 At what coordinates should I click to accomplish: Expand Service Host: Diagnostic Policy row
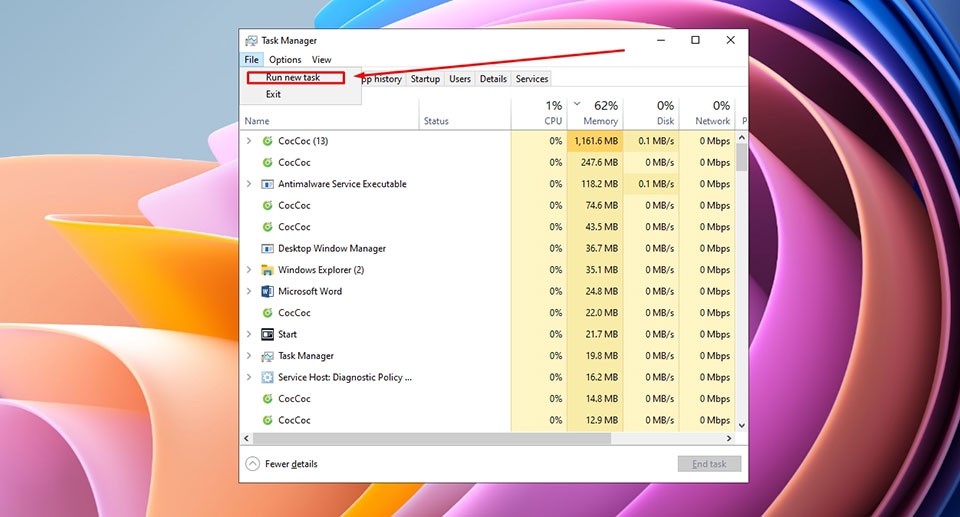249,377
